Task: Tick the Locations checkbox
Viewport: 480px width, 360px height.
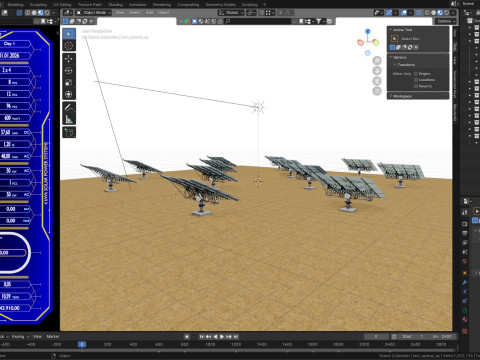Action: coord(416,80)
